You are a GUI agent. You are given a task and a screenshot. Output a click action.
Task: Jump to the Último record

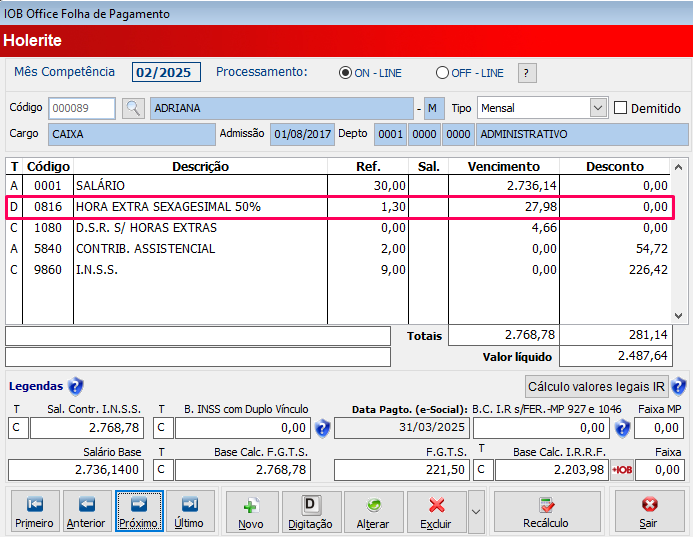pos(189,511)
